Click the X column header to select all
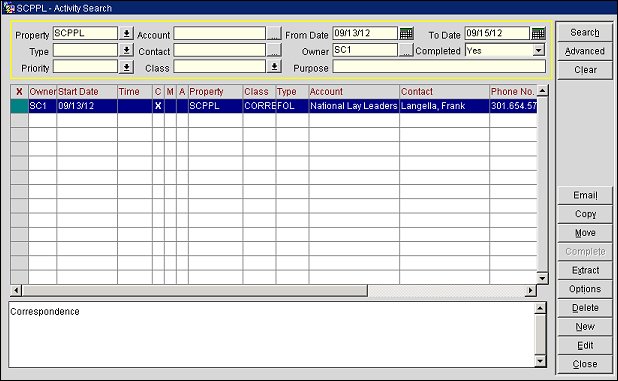The width and height of the screenshot is (618, 381). pos(19,92)
